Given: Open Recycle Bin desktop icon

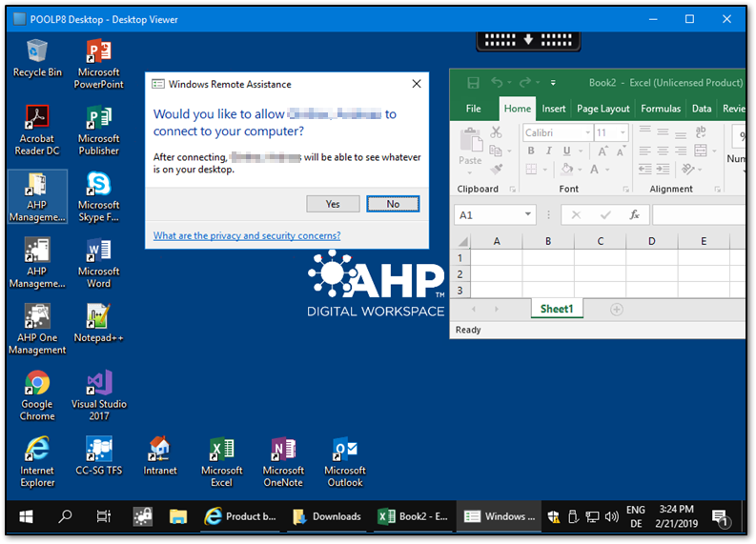Looking at the screenshot, I should (x=37, y=58).
